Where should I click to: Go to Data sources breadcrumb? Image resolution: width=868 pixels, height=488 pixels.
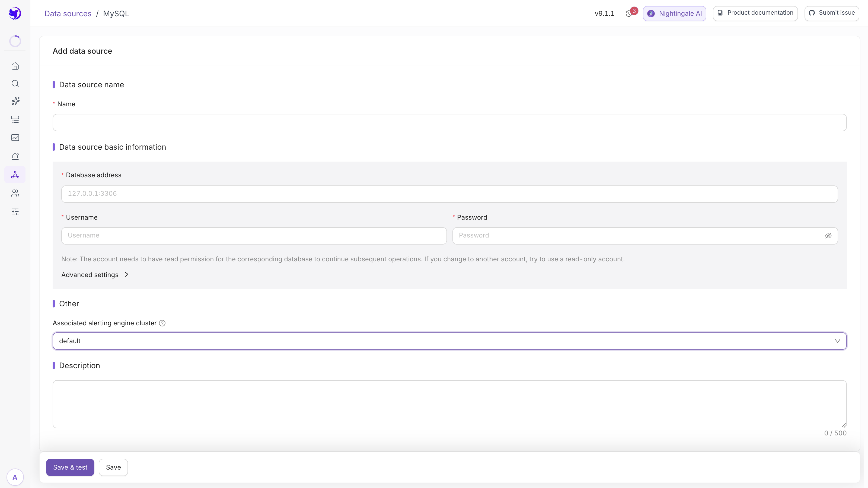[68, 14]
